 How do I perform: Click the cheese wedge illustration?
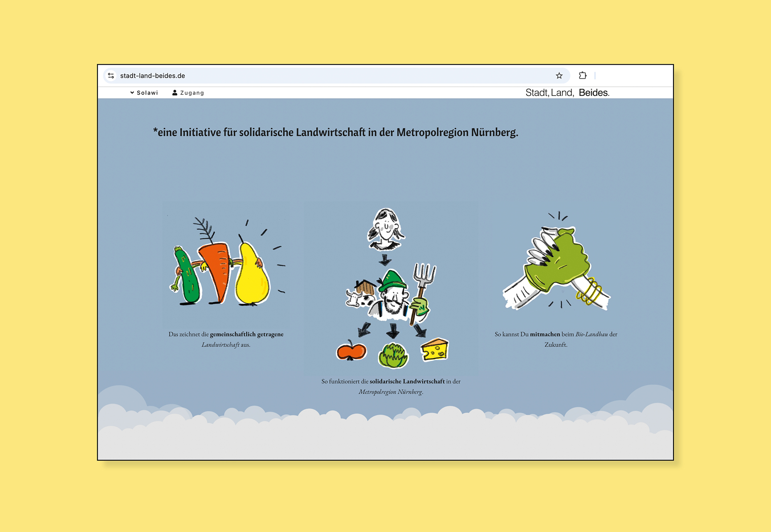(435, 350)
